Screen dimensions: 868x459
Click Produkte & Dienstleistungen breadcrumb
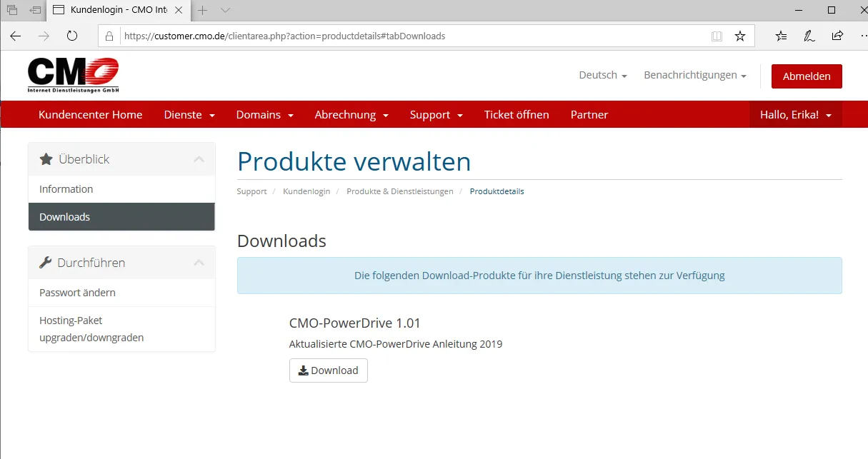400,191
